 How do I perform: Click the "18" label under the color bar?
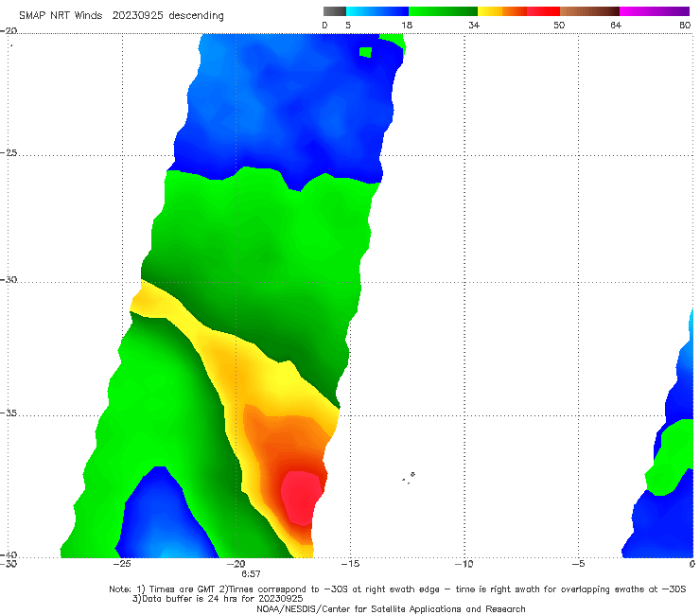click(x=407, y=25)
